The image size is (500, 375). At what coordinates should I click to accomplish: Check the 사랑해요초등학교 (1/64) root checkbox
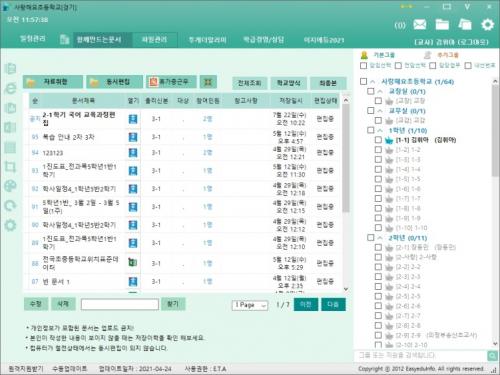(364, 81)
